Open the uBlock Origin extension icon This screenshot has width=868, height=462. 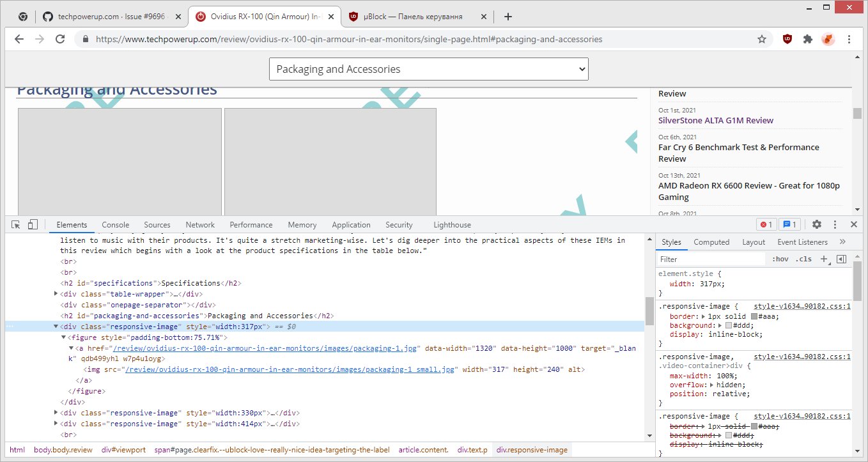787,39
